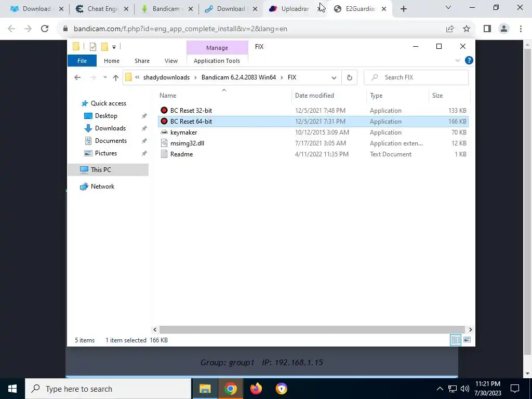Open Firefox from the taskbar
Viewport: 532px width, 399px height.
[x=256, y=389]
